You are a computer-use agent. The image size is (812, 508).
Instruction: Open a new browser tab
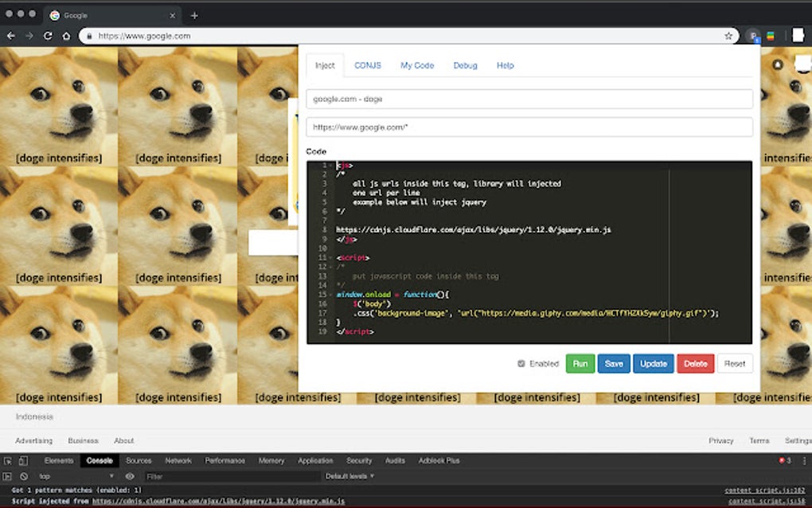pyautogui.click(x=194, y=16)
